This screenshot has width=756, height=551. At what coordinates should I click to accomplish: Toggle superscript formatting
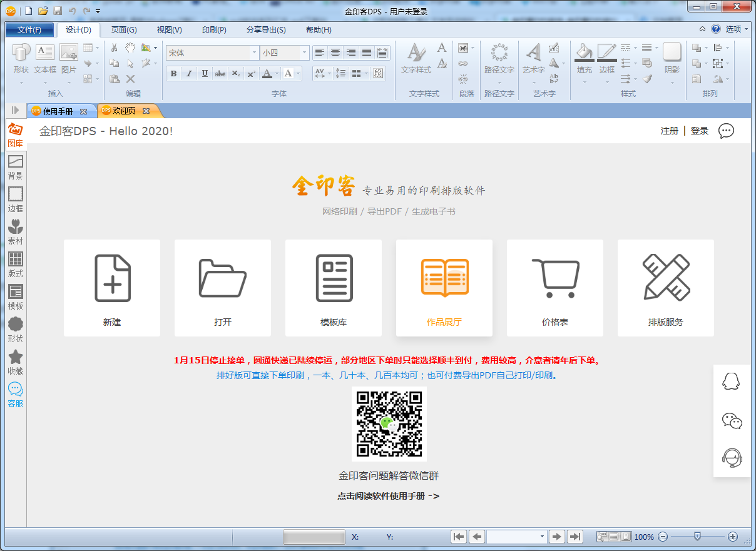click(x=252, y=74)
